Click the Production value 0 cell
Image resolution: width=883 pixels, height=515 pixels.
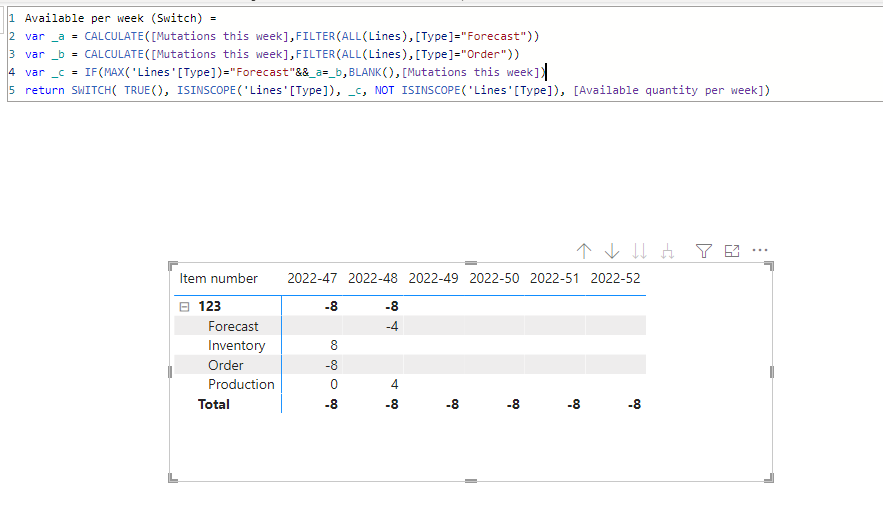pos(334,384)
